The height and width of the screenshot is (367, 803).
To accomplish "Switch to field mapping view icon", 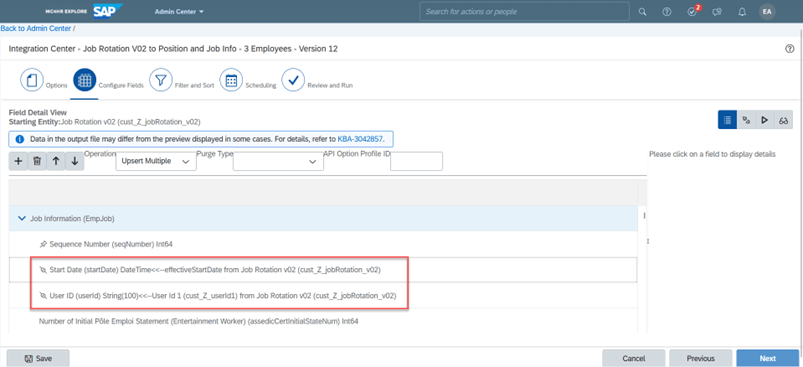I will pyautogui.click(x=746, y=120).
